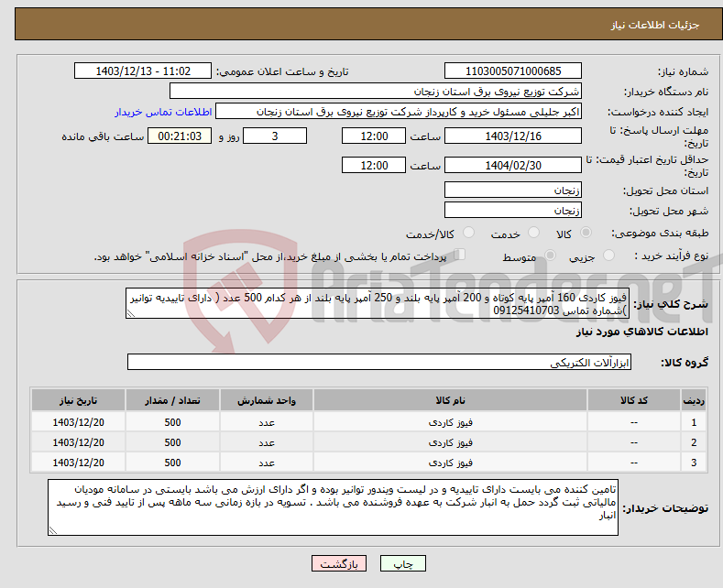Screen dimensions: 723x588
Task: Click the اطلاعات کالاهای مورد نیاز heading
Action: (x=641, y=332)
